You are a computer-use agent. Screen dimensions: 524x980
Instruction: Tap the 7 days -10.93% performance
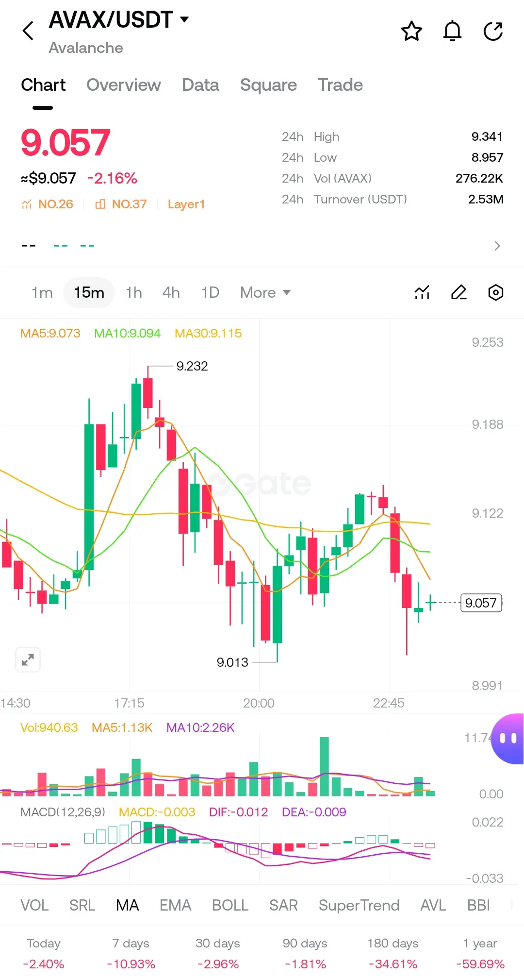click(x=131, y=953)
